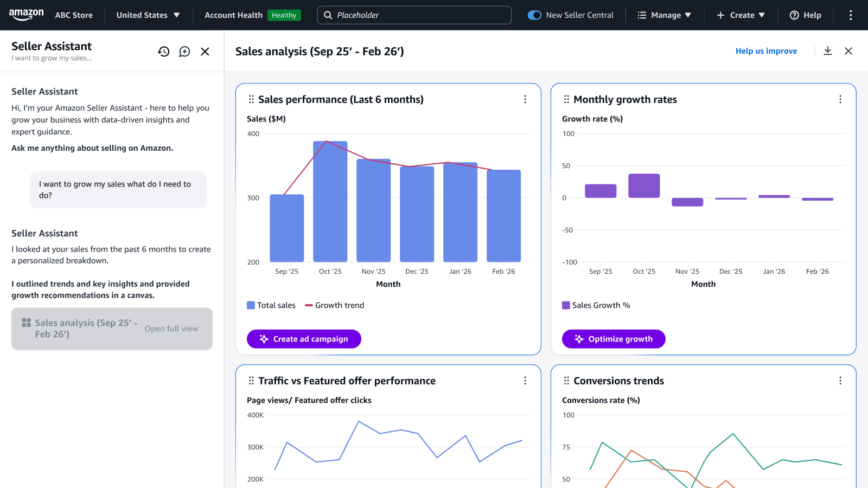This screenshot has width=868, height=488.
Task: Open Help from the top navigation
Action: click(x=806, y=15)
